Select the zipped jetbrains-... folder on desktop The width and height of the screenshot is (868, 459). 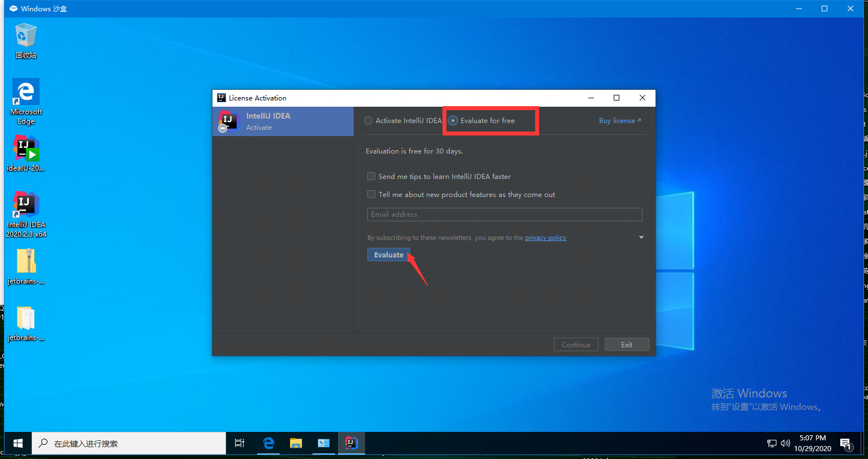click(25, 266)
